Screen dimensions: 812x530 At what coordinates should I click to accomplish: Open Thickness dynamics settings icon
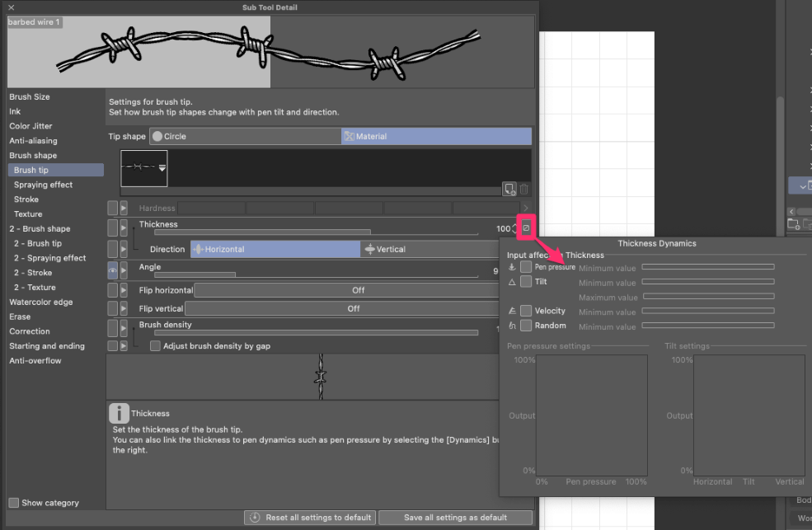click(x=526, y=227)
